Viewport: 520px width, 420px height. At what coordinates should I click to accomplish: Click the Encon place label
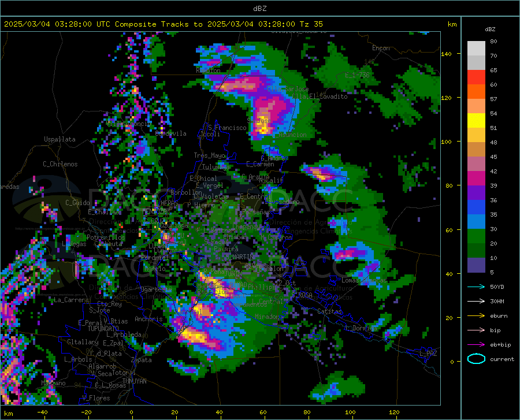coord(381,48)
